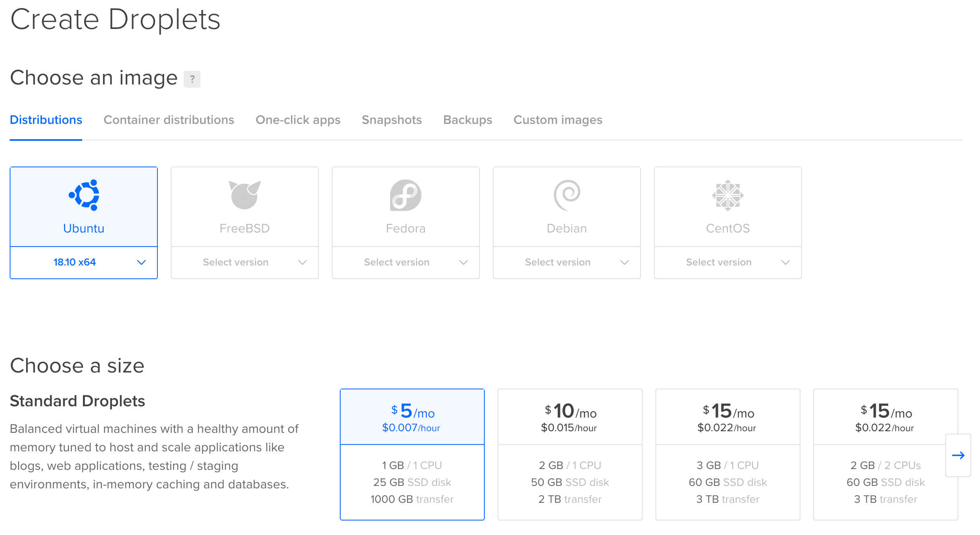
Task: Open Ubuntu 18.10 x64 version dropdown
Action: point(84,262)
